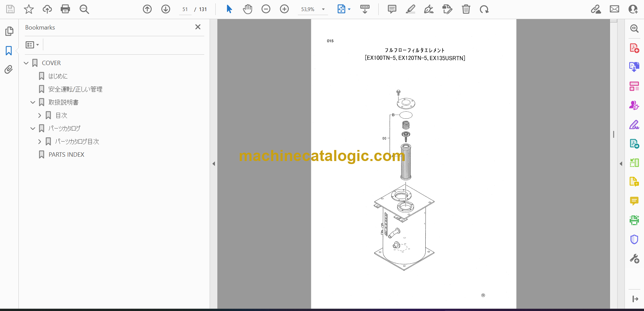Add a sticky note comment
Screen dimensions: 644x311
coord(392,9)
